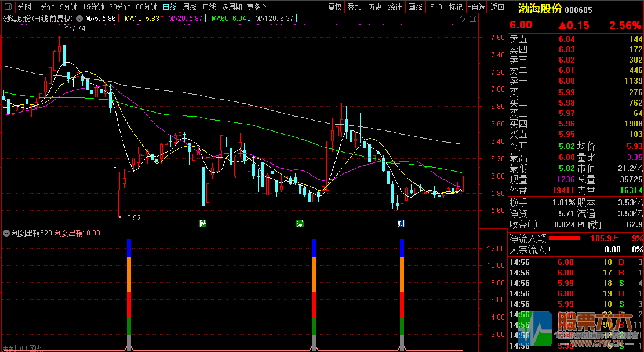Click the panel toggle icon beside the diamond
The image size is (644, 352).
tap(472, 19)
